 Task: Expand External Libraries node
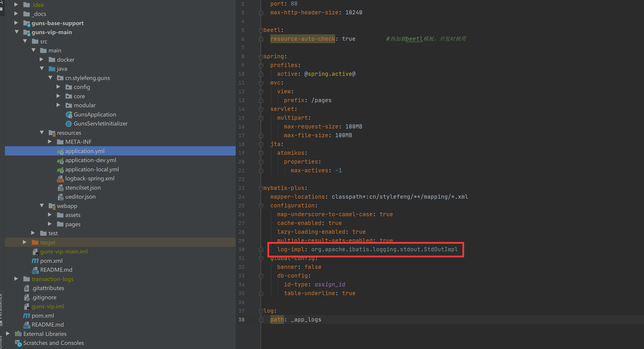(x=8, y=334)
